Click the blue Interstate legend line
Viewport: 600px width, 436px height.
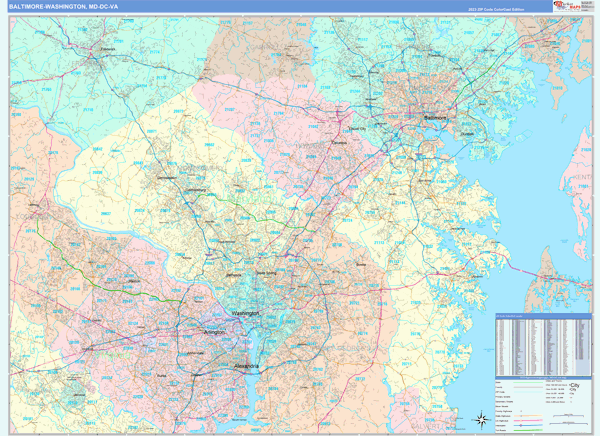(x=530, y=425)
